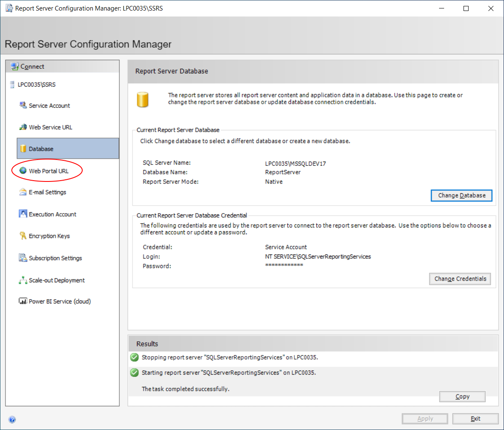Click the SQL server name LPC0035\MSSQLDEV17
Screen dimensions: 504x430
tap(295, 163)
